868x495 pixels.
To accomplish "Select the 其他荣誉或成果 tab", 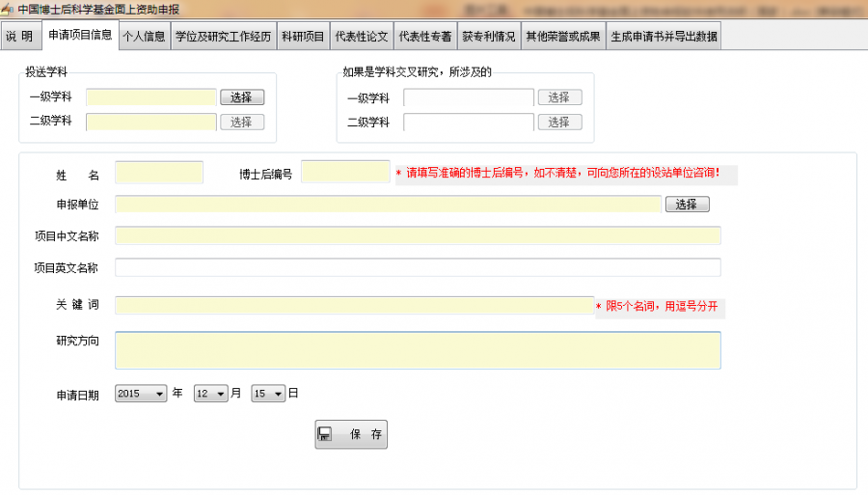I will 562,37.
